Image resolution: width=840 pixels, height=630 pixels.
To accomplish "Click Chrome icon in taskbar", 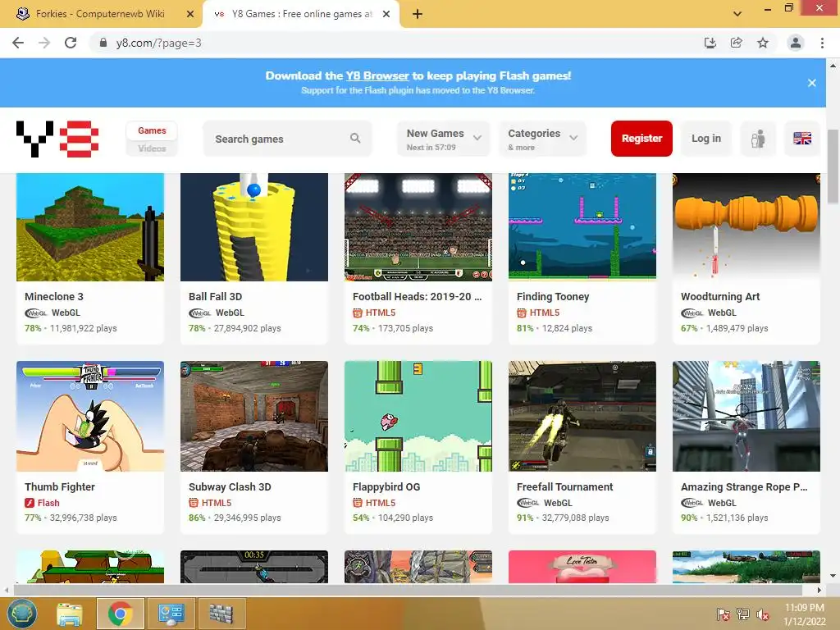I will [120, 614].
